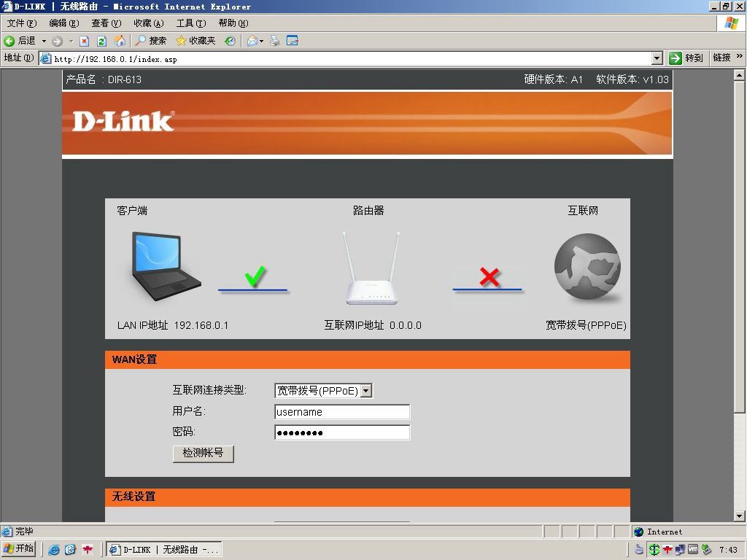Open the 开始 Start button
Image resolution: width=747 pixels, height=560 pixels.
(18, 549)
